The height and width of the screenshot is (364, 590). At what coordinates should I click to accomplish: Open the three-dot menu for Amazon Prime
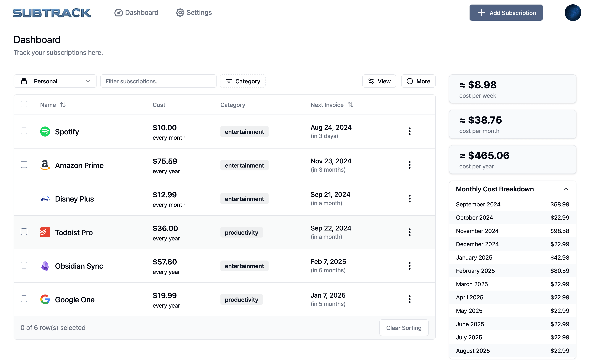pyautogui.click(x=409, y=165)
